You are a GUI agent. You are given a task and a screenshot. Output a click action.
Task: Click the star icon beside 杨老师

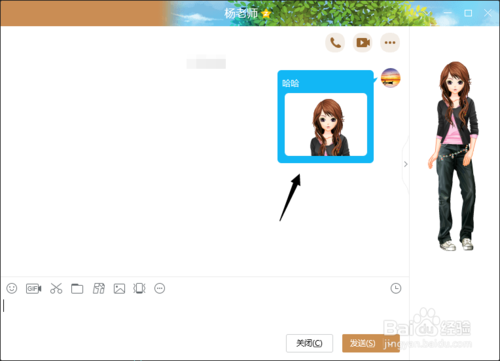point(266,14)
